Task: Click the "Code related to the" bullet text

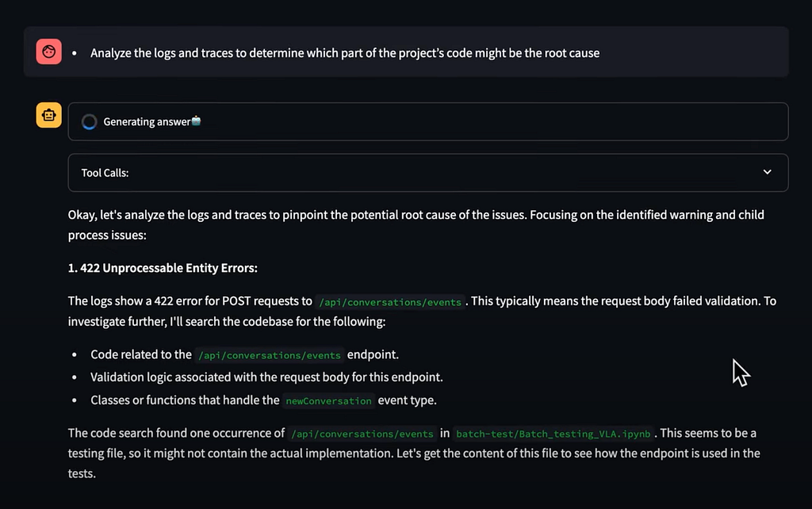Action: point(141,354)
